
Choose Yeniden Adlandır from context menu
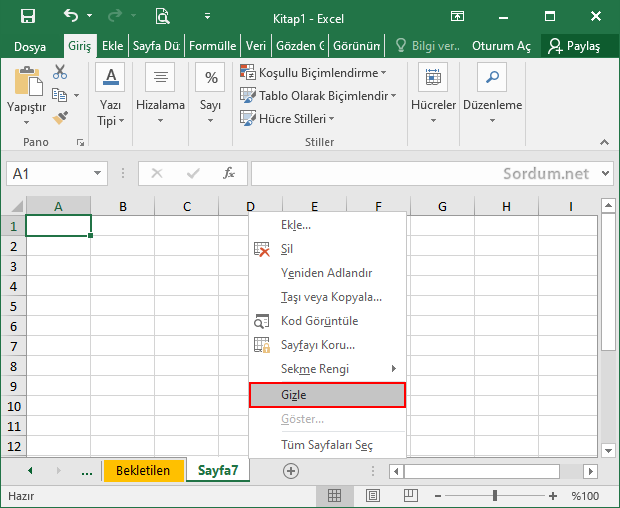pos(327,273)
